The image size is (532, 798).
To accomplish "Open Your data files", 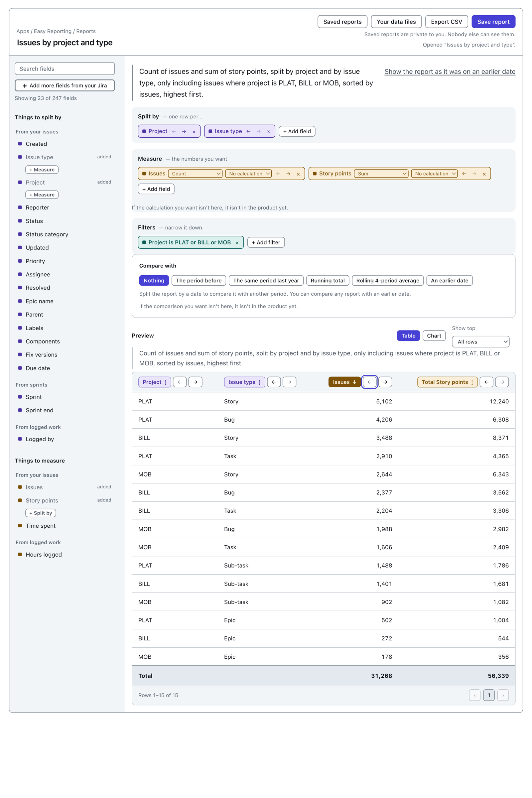I will pos(396,22).
